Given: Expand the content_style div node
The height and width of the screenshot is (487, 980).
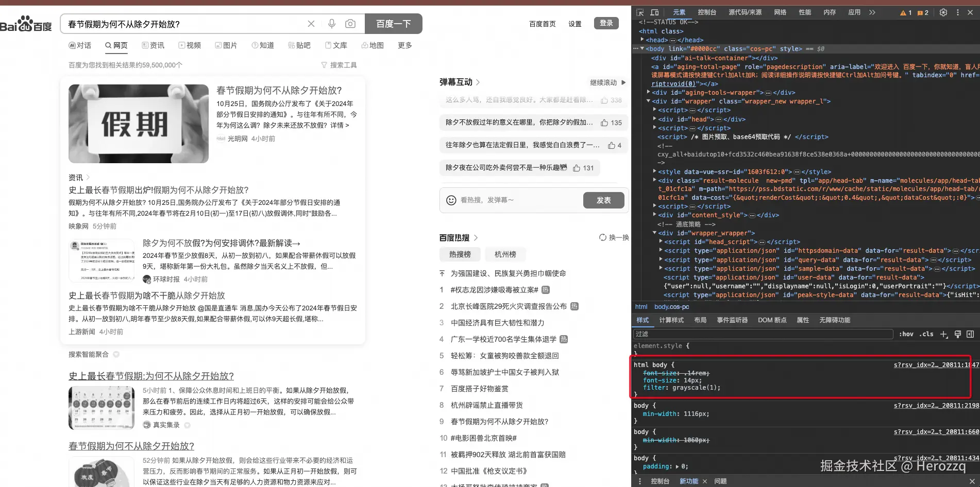Looking at the screenshot, I should (x=654, y=215).
